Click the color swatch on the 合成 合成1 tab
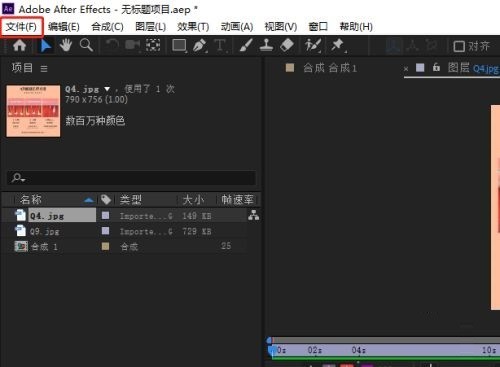500x367 pixels. [290, 68]
